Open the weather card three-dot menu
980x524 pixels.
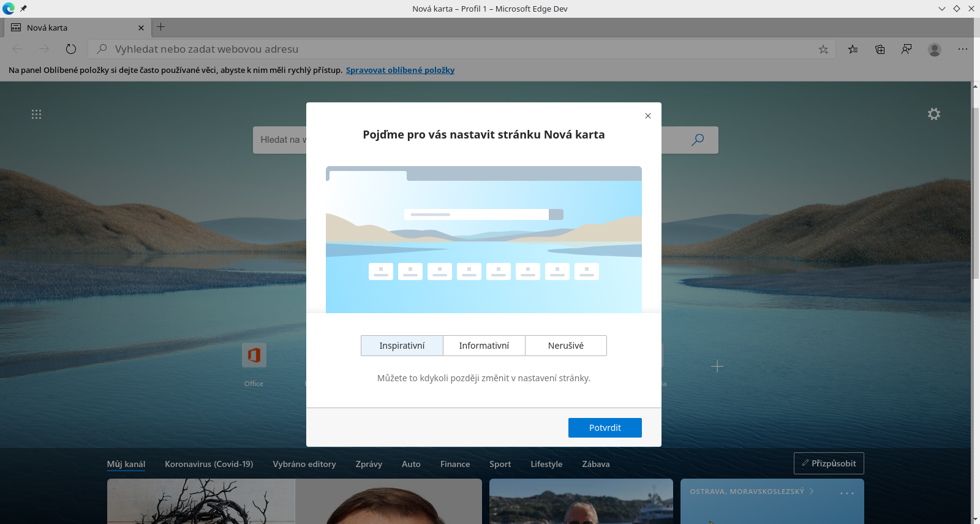point(846,493)
